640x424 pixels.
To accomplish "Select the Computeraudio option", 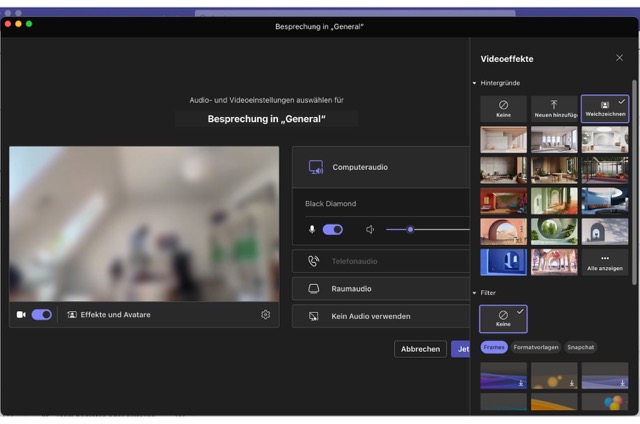I will 381,167.
